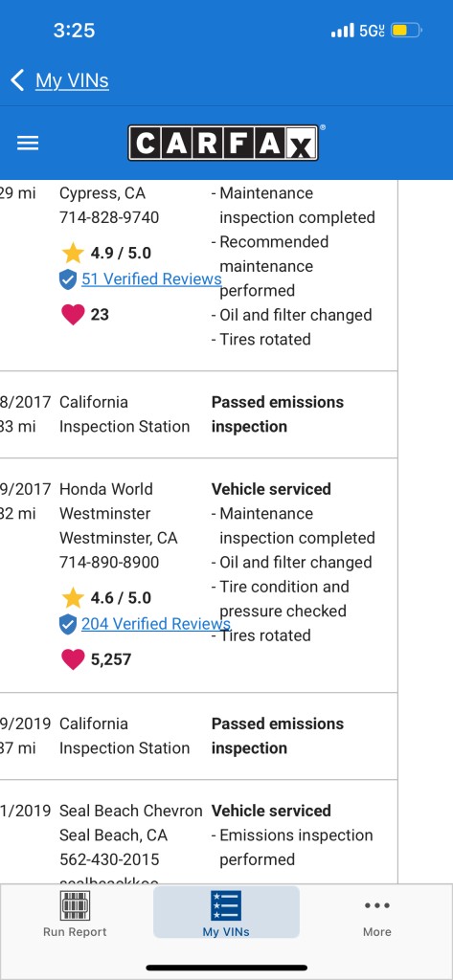Image resolution: width=453 pixels, height=980 pixels.
Task: Open the More three-dots icon
Action: pyautogui.click(x=376, y=905)
